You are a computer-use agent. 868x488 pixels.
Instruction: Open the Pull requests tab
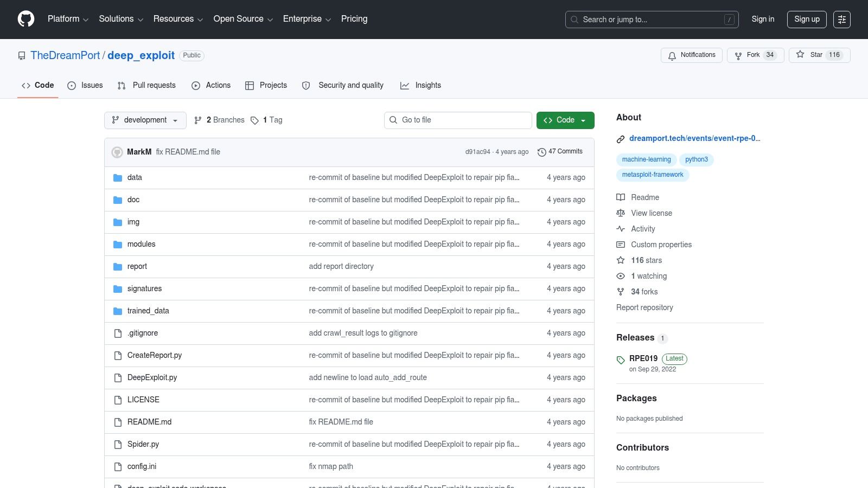pos(146,86)
